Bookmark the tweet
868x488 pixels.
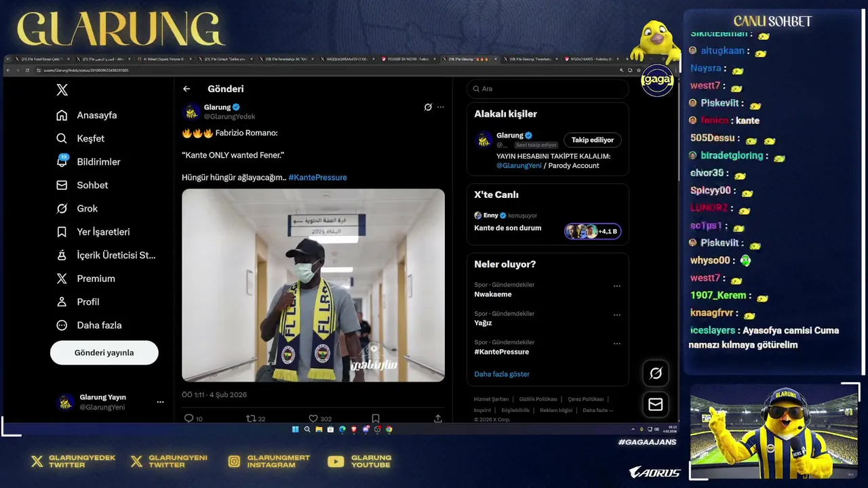click(x=375, y=419)
